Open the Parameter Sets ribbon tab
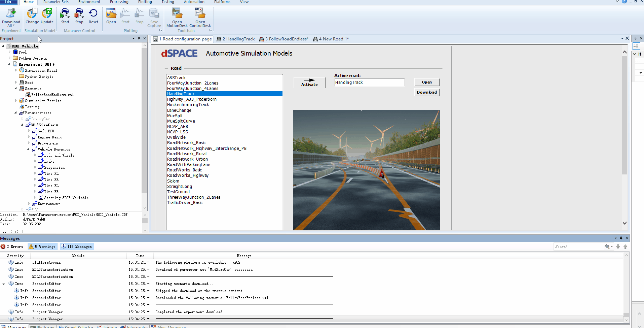This screenshot has width=644, height=328. (x=56, y=2)
